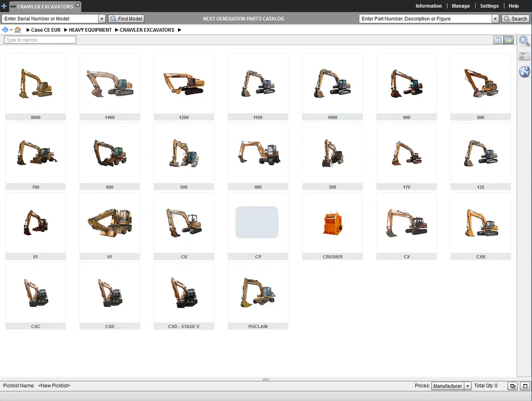Open back history dropdown arrow
The height and width of the screenshot is (401, 532).
(11, 30)
